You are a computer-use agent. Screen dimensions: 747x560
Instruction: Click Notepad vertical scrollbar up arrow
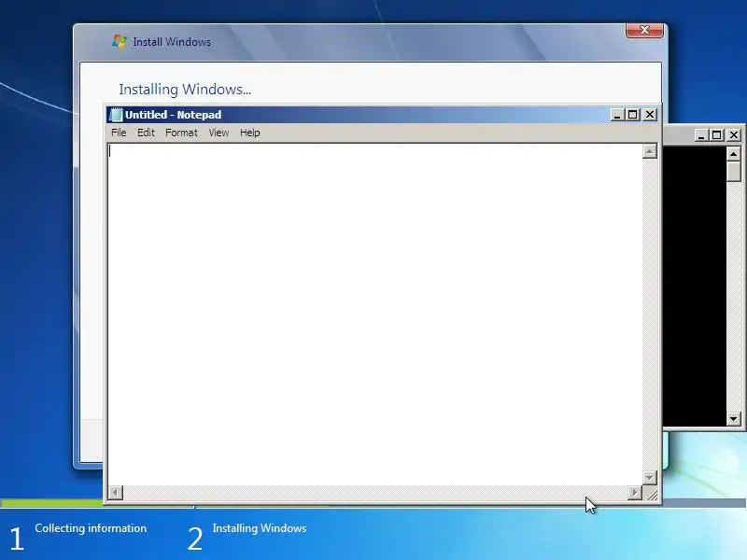[649, 151]
